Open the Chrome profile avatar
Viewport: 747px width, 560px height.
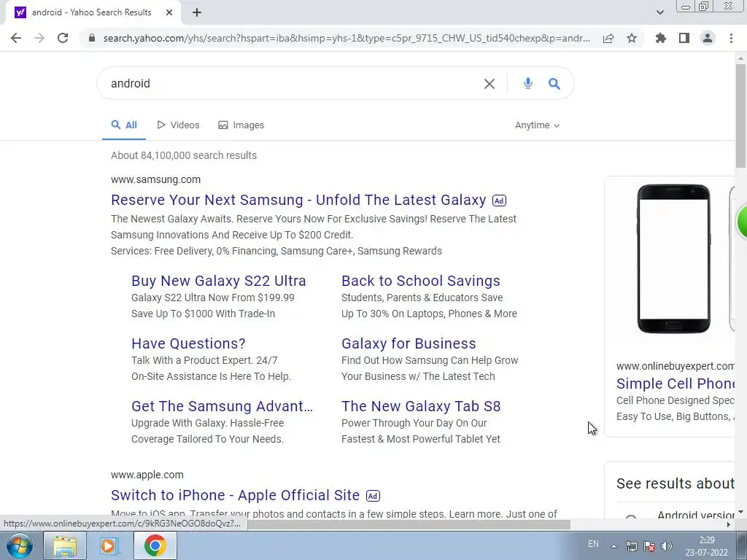point(708,38)
